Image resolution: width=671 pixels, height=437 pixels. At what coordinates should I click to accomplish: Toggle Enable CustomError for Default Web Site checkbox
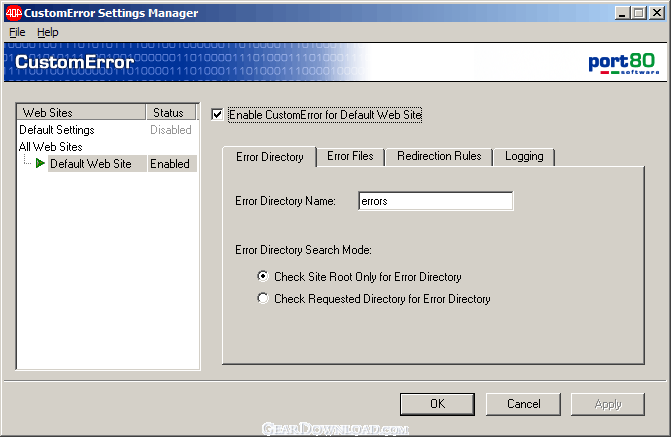(217, 114)
